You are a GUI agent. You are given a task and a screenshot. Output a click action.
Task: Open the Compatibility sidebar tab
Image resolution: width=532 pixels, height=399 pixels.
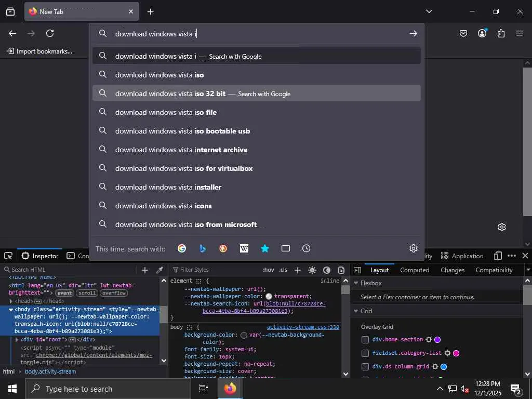tap(494, 270)
